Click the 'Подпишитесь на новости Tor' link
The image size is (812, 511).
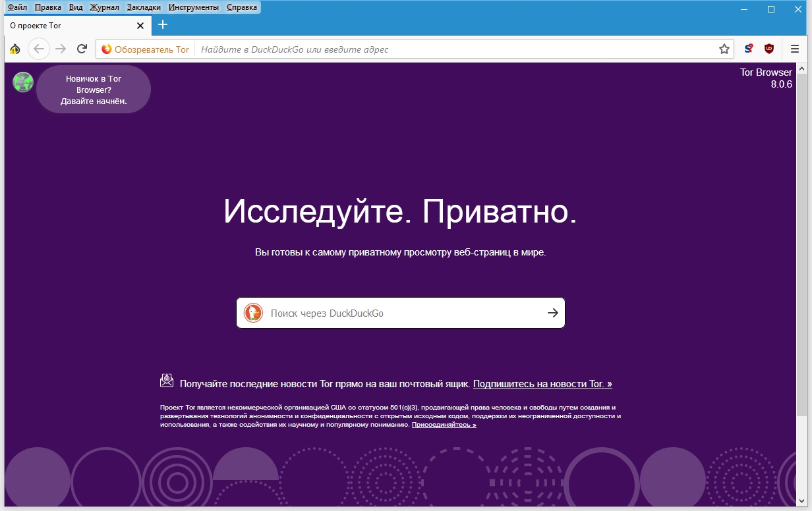(x=542, y=384)
